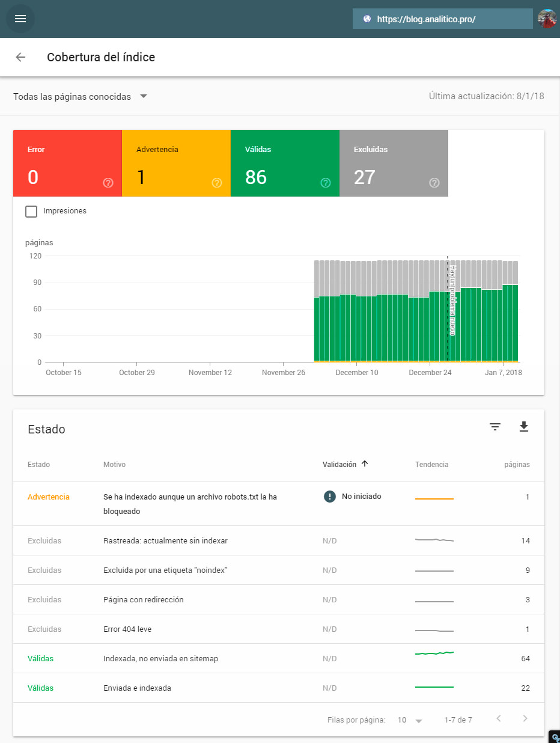Open the filter icon in Estado table

click(495, 427)
